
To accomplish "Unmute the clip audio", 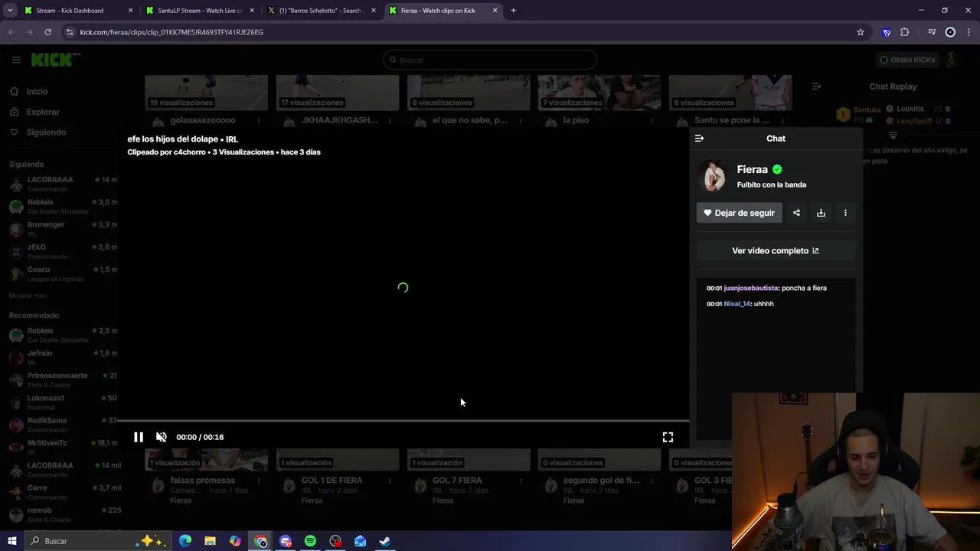I will (x=162, y=437).
